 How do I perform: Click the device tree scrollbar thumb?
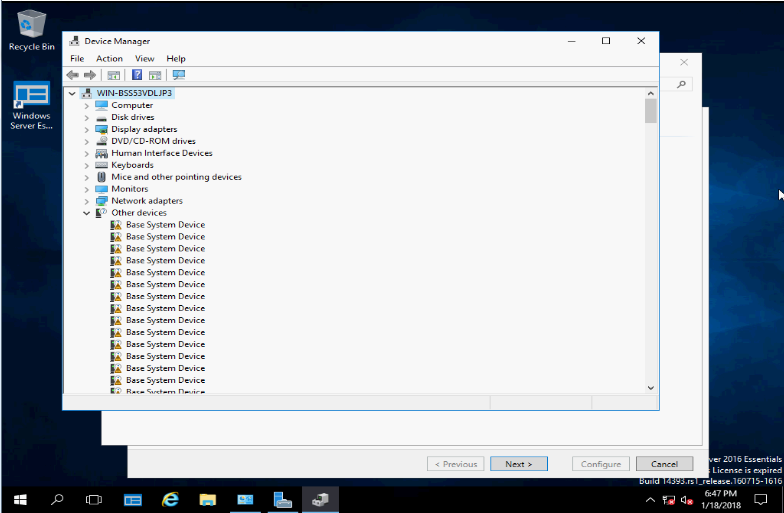(x=650, y=111)
